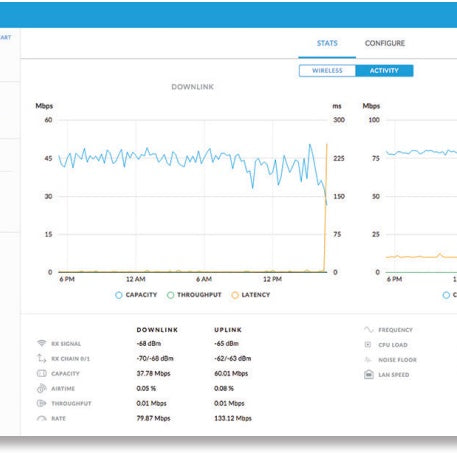Toggle the blue legend circle of second chart
The image size is (457, 457).
click(446, 295)
